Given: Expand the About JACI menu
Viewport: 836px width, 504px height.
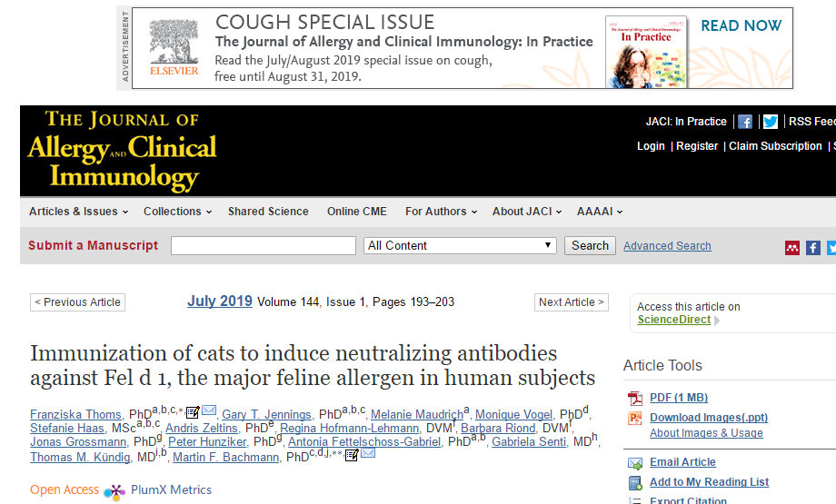Looking at the screenshot, I should pos(527,212).
